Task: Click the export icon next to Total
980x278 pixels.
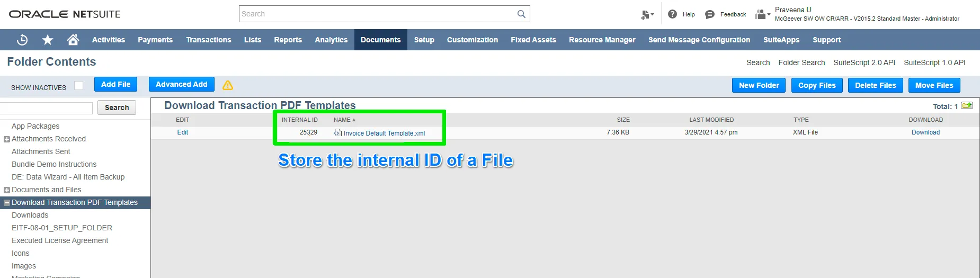Action: [x=967, y=105]
